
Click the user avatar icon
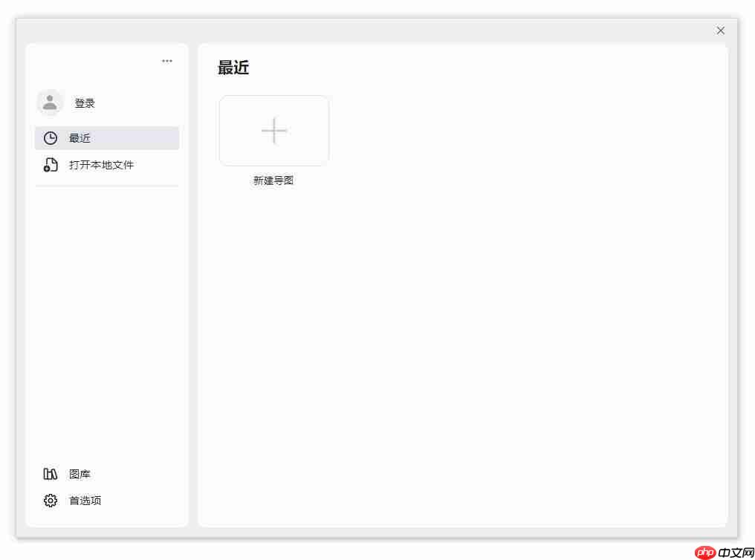50,102
